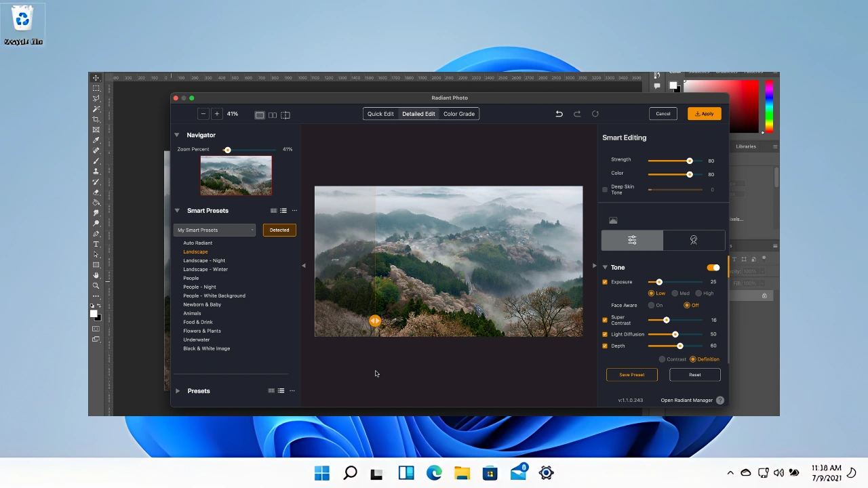Open the portrait face tools tab
Screen dimensions: 868x488
click(694, 240)
